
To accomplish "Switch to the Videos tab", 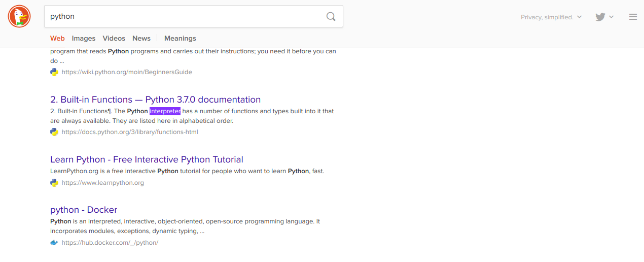I will click(114, 38).
